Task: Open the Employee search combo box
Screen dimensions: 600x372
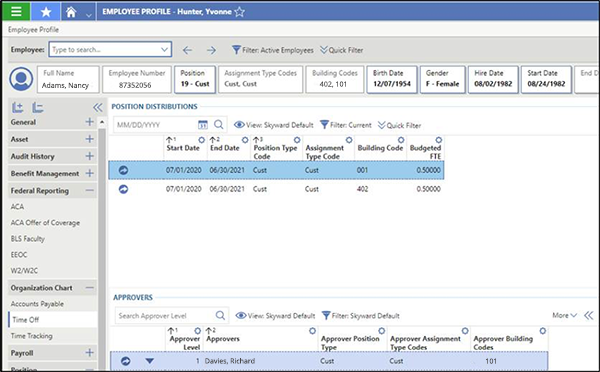Action: click(110, 49)
